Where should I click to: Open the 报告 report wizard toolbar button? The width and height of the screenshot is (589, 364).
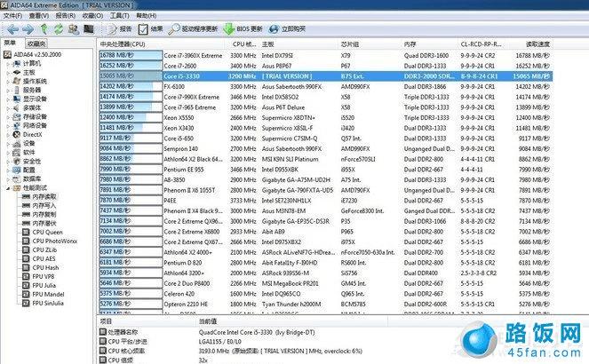[x=119, y=29]
